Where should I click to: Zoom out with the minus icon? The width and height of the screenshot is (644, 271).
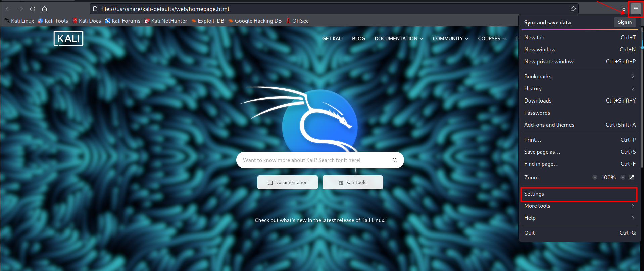[x=595, y=177]
